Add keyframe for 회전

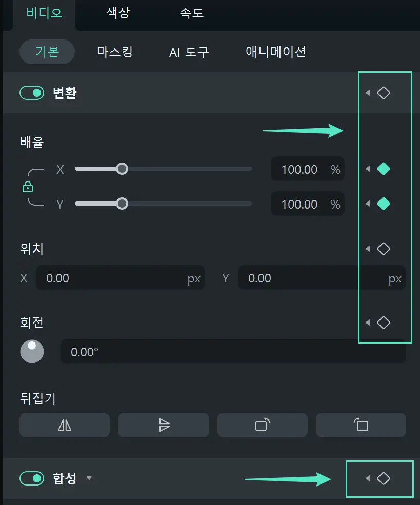[x=383, y=322]
